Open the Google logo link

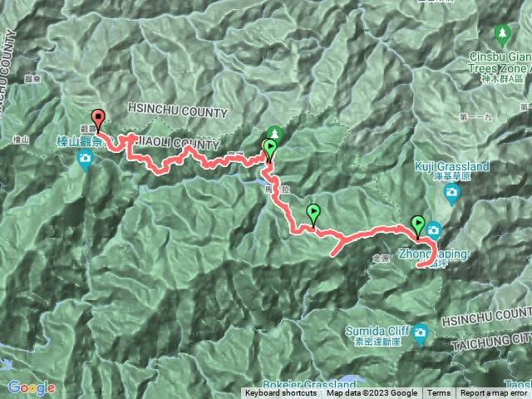point(32,387)
